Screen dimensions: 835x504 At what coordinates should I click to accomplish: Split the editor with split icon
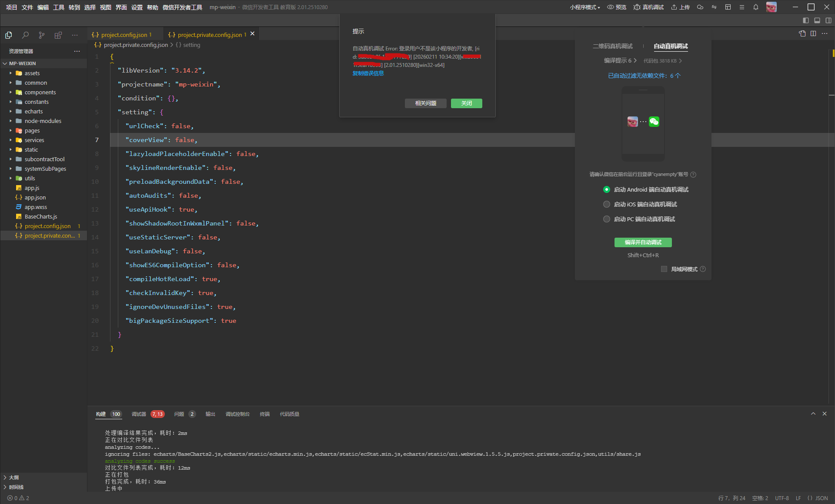(813, 33)
